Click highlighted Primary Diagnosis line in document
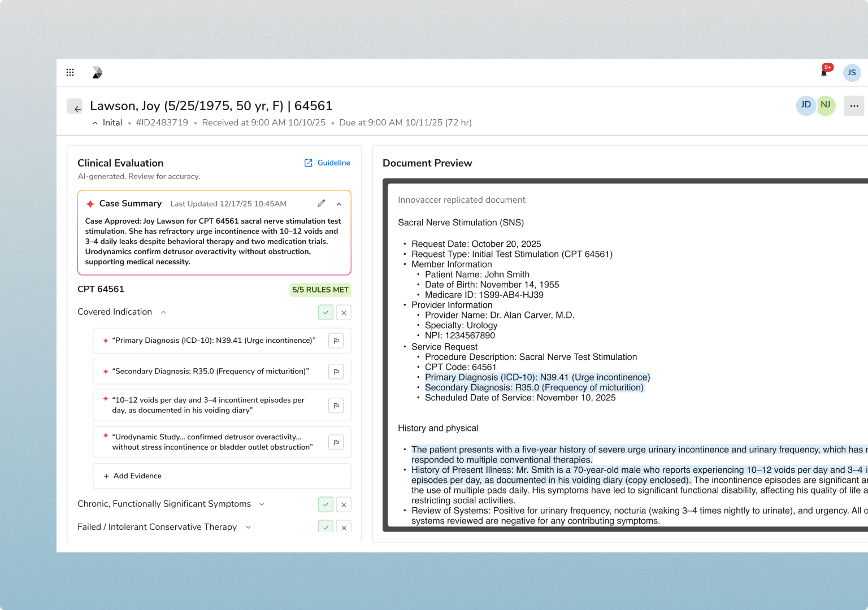Viewport: 868px width, 610px height. click(x=537, y=377)
